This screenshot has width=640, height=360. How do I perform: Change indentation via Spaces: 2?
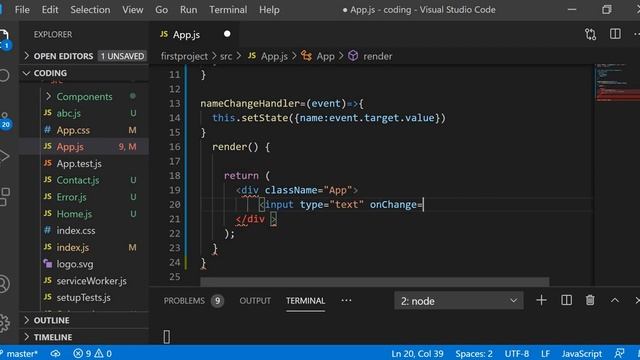point(474,353)
